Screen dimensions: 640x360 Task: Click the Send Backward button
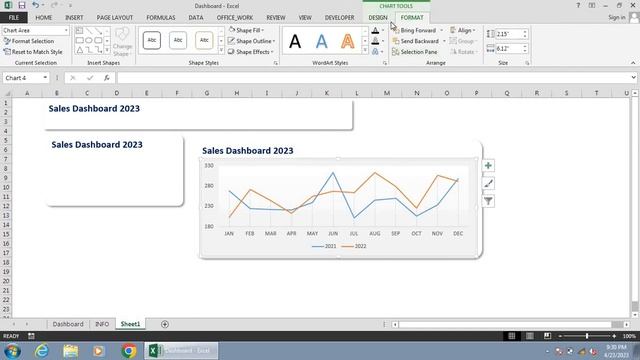tap(416, 41)
